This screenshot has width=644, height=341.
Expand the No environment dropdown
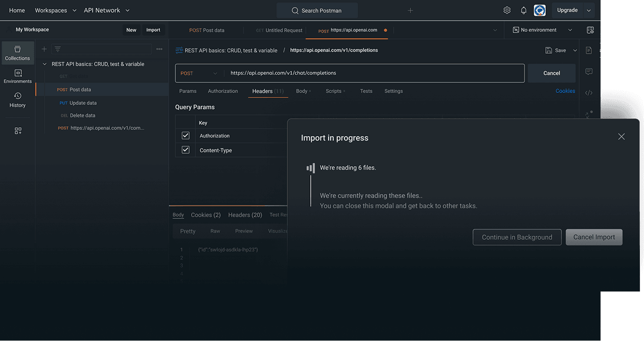click(542, 30)
